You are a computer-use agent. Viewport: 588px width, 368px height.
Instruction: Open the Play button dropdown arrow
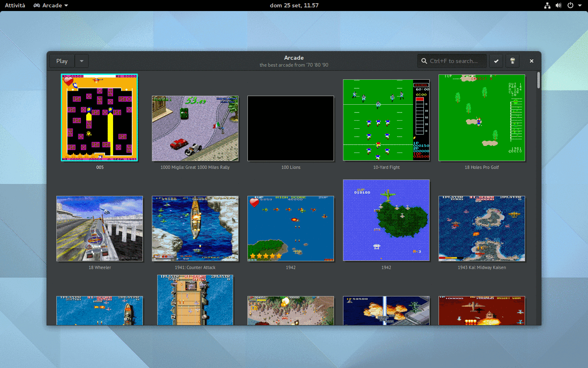(82, 61)
